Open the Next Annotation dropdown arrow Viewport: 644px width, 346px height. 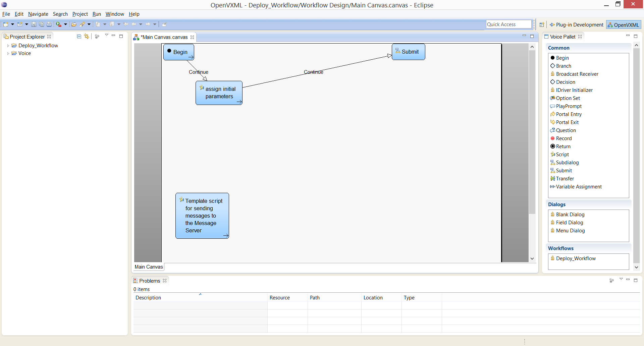(105, 24)
